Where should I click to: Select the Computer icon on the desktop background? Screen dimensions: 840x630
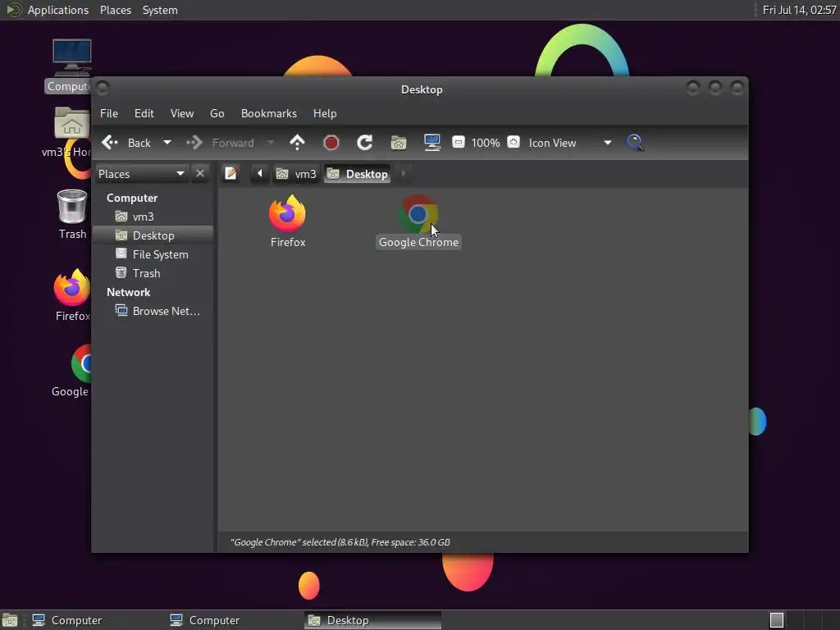pos(72,58)
